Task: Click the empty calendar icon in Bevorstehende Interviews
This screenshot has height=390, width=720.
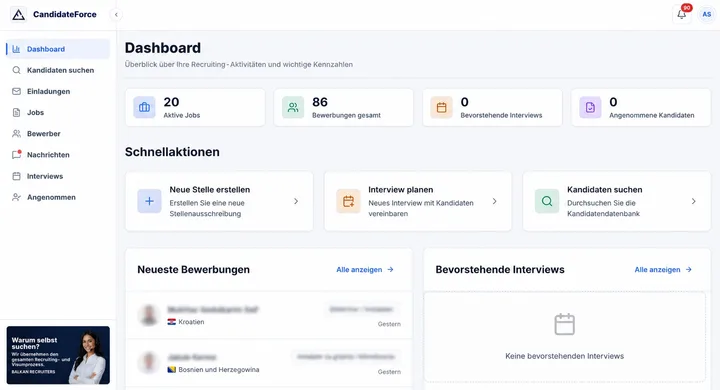Action: click(564, 324)
